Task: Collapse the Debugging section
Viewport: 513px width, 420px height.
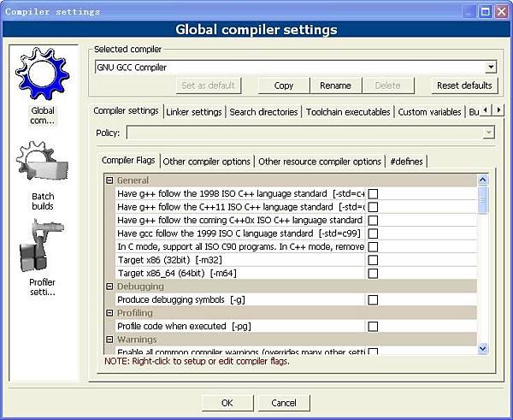Action: pyautogui.click(x=109, y=287)
